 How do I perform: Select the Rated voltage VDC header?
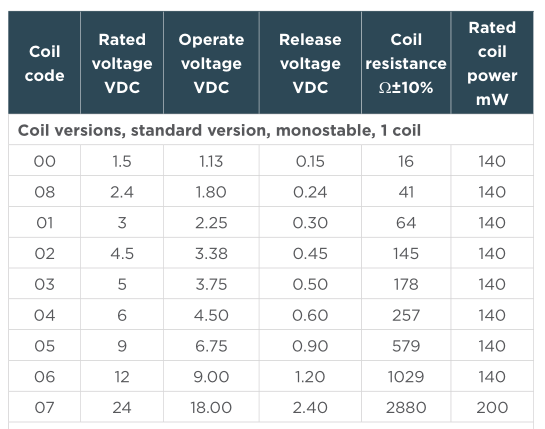[x=122, y=63]
